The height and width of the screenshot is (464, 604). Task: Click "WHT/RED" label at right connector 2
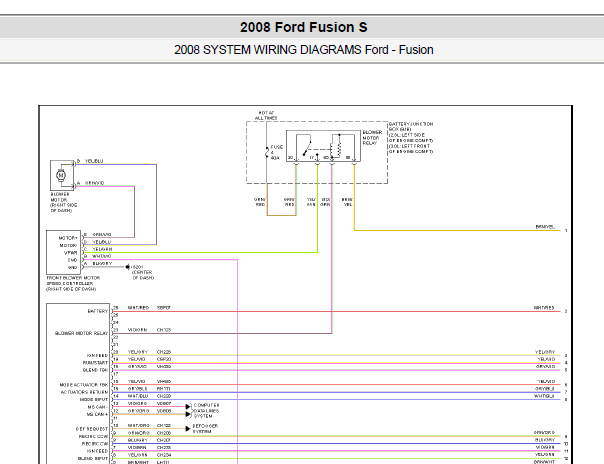544,308
